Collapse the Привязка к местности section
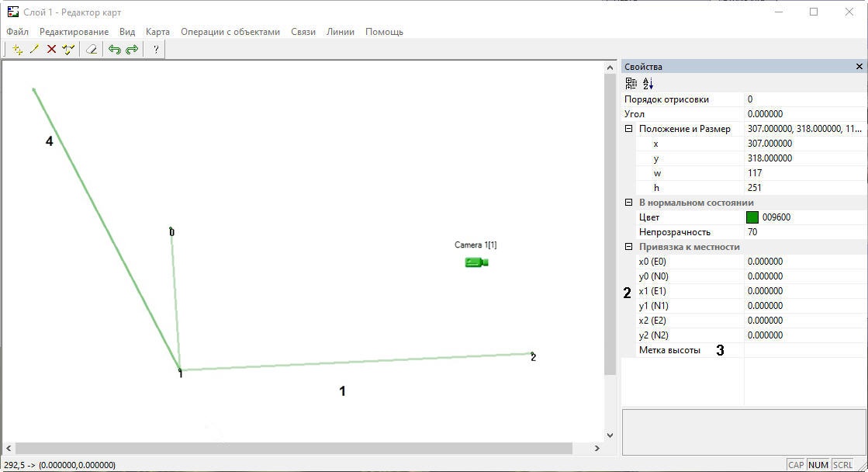 tap(629, 247)
